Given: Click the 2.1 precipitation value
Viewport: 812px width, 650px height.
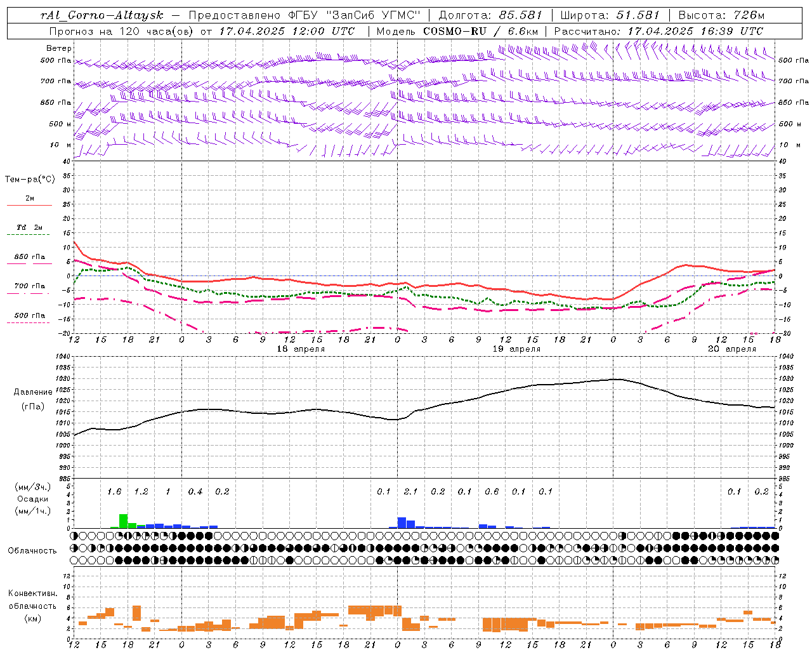Looking at the screenshot, I should 410,491.
